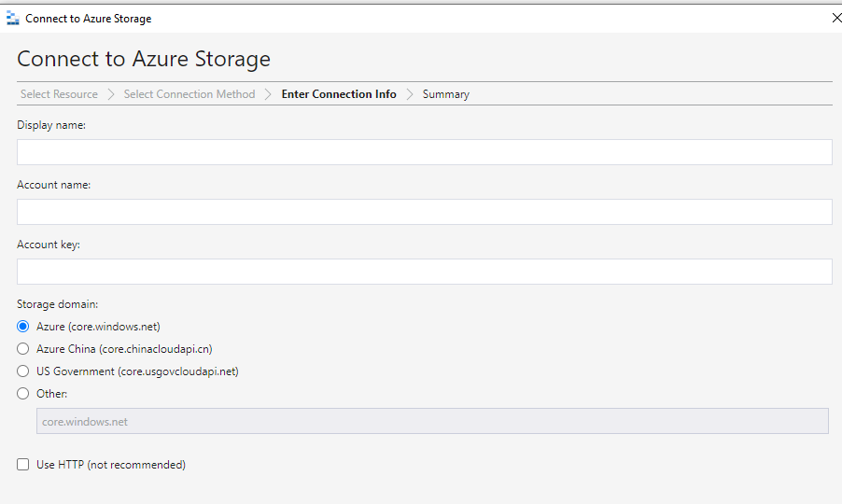Viewport: 842px width, 504px height.
Task: Click the chevron before Summary
Action: click(x=410, y=94)
